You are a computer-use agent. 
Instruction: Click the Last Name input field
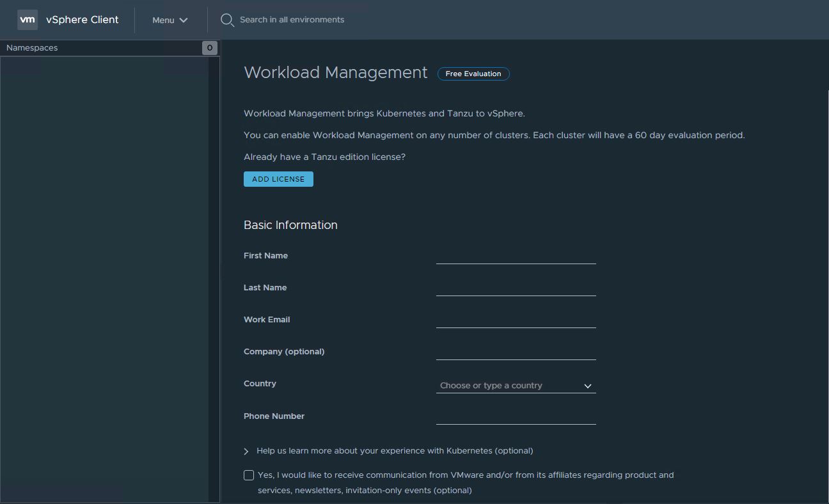(516, 288)
